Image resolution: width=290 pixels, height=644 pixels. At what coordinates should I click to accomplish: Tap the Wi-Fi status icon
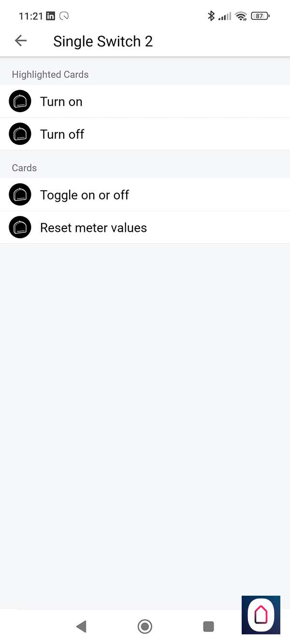[x=241, y=16]
